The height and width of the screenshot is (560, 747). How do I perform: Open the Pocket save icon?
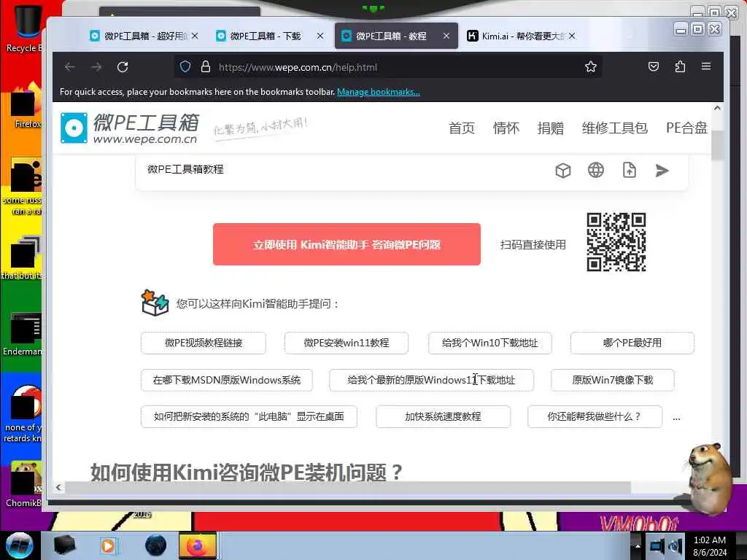(x=654, y=66)
